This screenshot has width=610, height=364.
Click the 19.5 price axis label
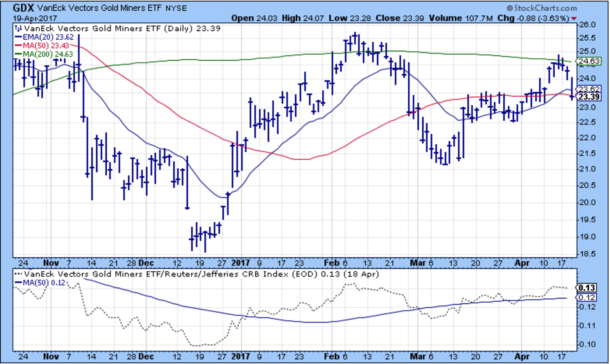tap(588, 219)
